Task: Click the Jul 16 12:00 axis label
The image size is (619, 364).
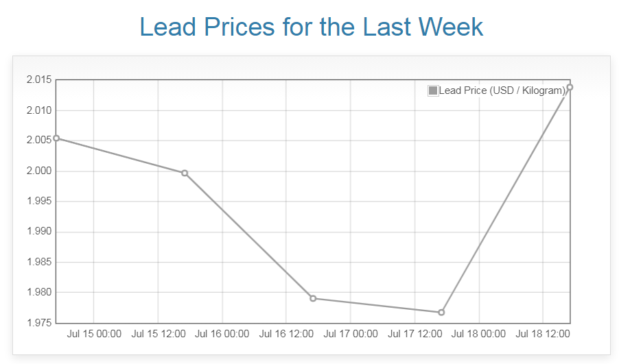Action: click(286, 334)
